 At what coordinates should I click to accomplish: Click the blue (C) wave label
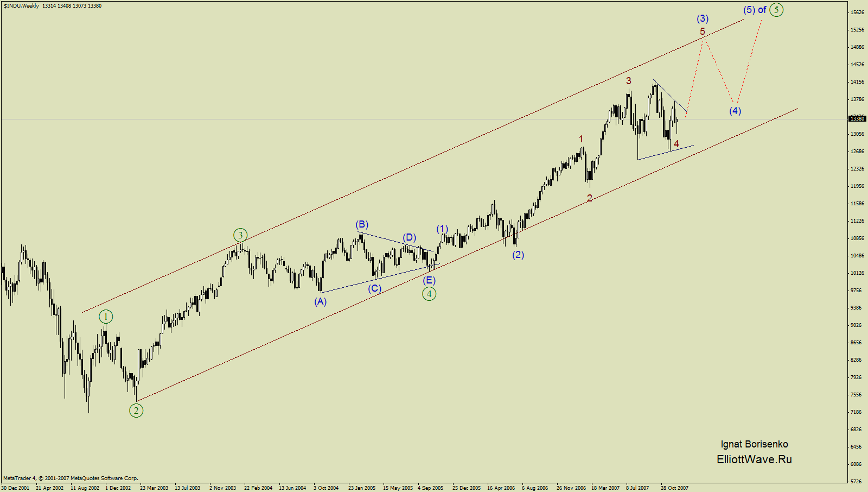pyautogui.click(x=374, y=288)
